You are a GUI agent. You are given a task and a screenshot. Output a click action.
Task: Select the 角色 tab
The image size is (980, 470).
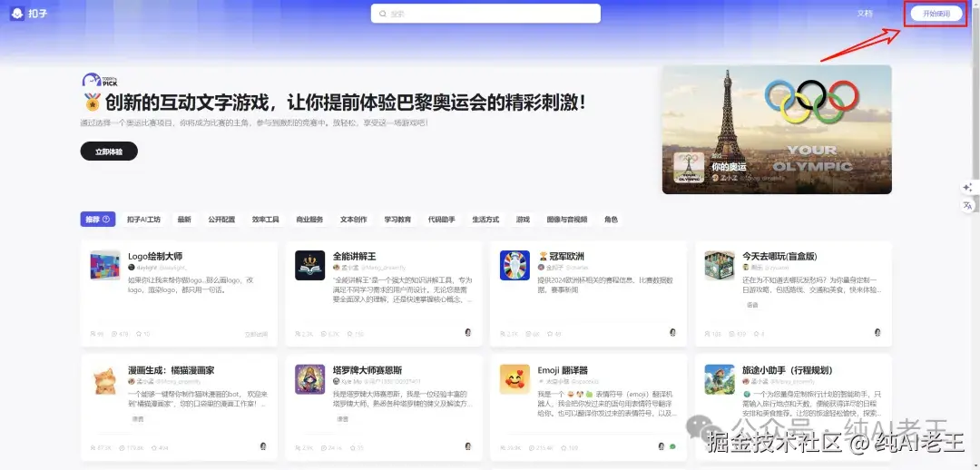point(611,220)
